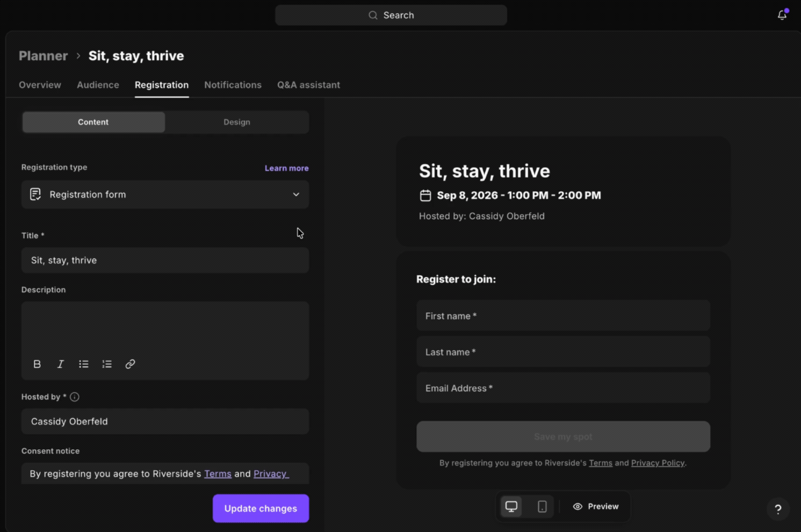
Task: Click the breadcrumb chevron separator
Action: (x=78, y=56)
